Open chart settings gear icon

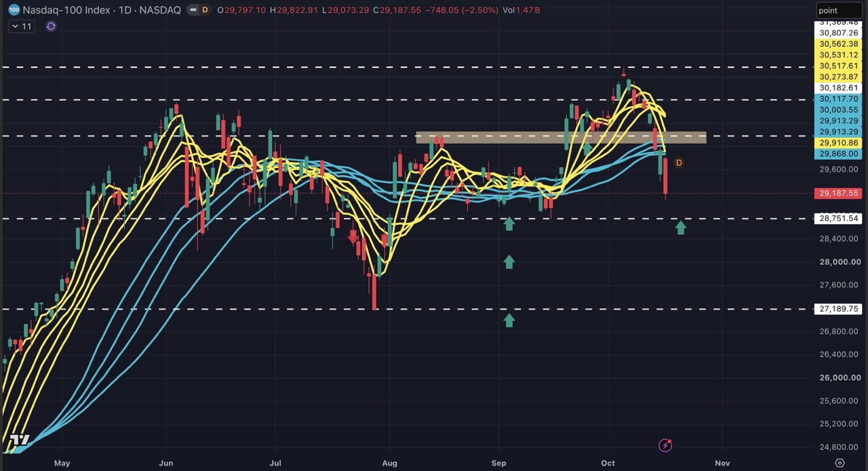(840, 463)
